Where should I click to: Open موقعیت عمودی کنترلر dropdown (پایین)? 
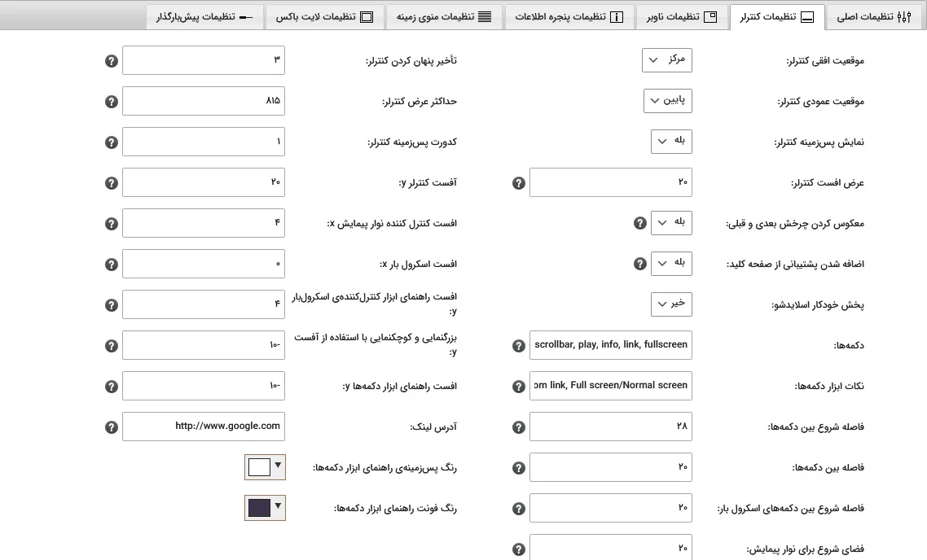667,100
